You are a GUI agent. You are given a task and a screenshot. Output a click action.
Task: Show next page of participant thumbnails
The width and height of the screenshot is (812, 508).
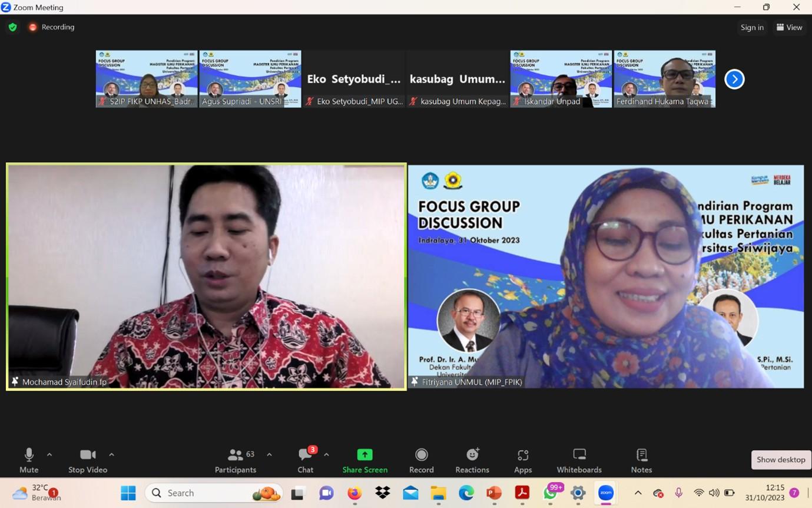coord(734,79)
